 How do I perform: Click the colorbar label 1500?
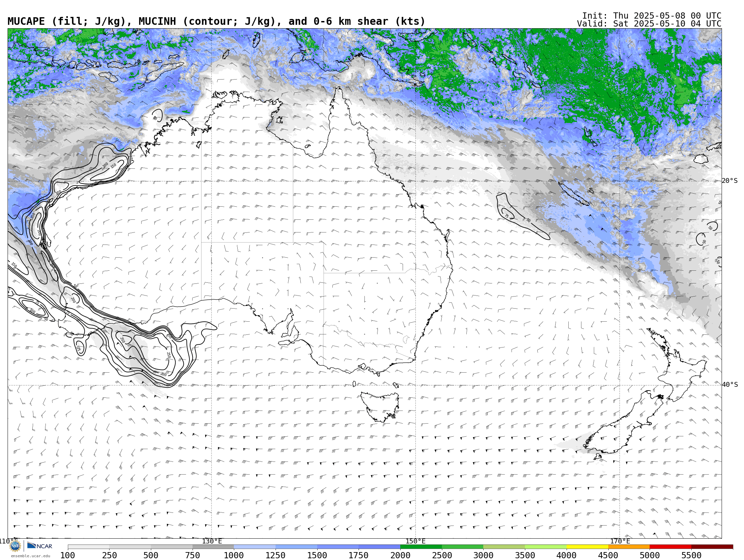(317, 556)
